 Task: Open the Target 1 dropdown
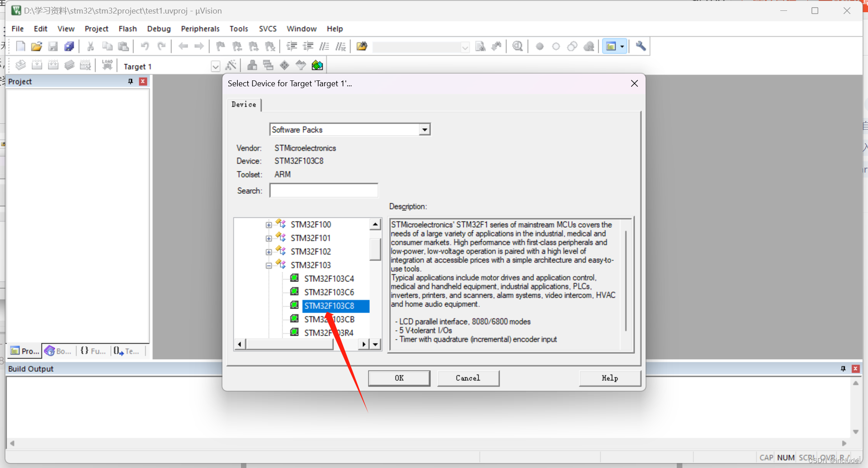(x=216, y=66)
